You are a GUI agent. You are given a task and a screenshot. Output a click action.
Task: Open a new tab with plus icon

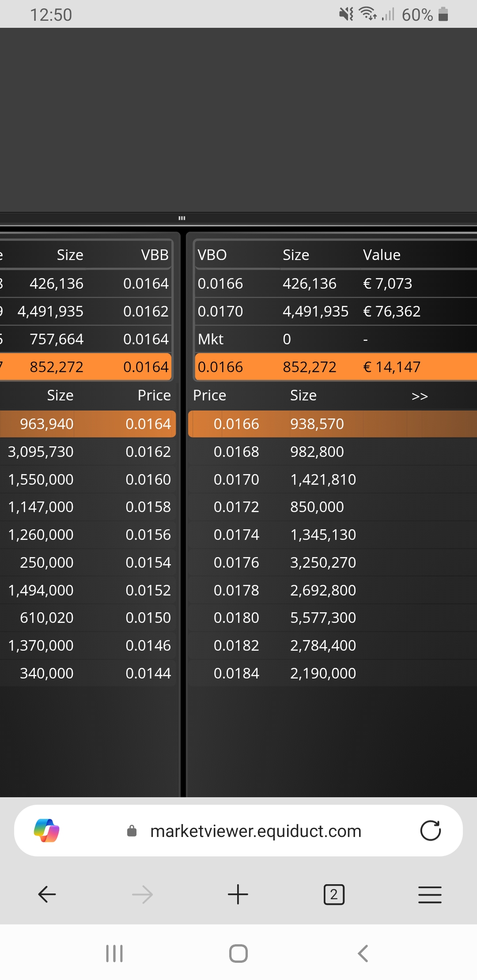coord(238,894)
